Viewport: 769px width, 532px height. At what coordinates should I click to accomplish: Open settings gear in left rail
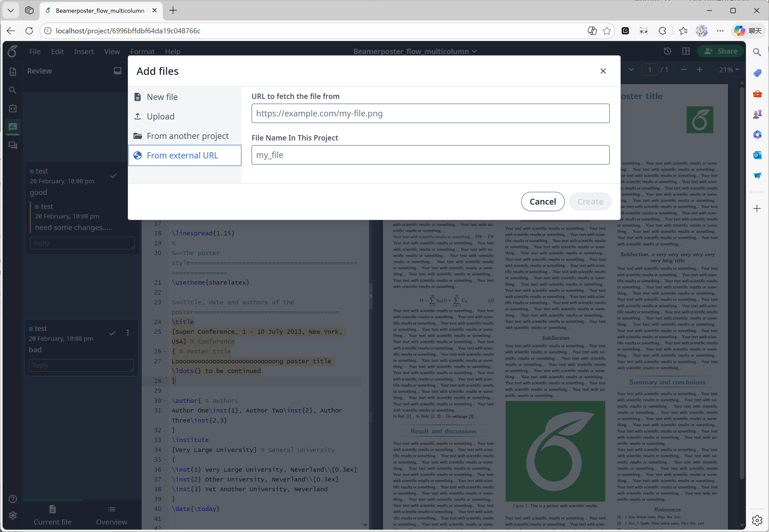point(13,515)
